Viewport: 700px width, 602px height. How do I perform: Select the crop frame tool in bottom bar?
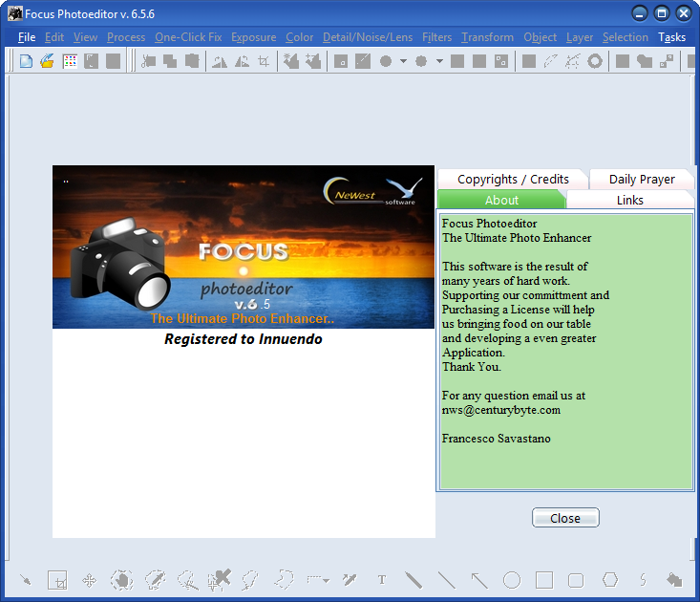click(x=57, y=580)
